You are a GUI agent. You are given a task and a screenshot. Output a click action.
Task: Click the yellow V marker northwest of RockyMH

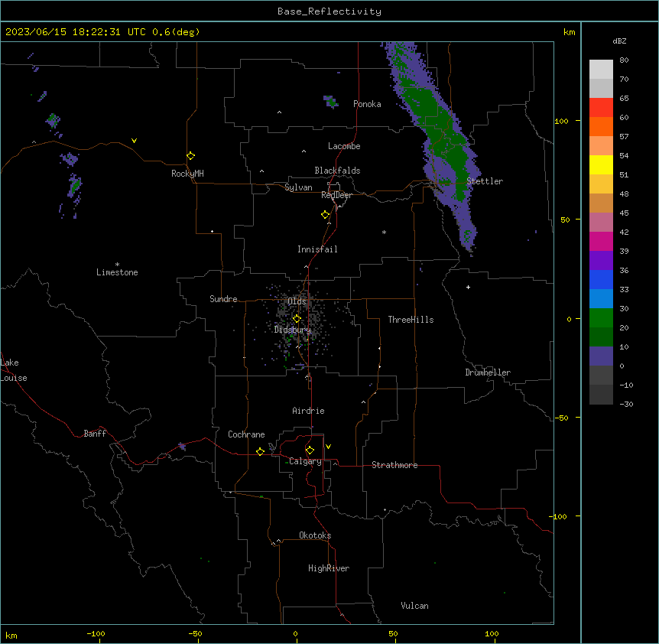tap(134, 141)
